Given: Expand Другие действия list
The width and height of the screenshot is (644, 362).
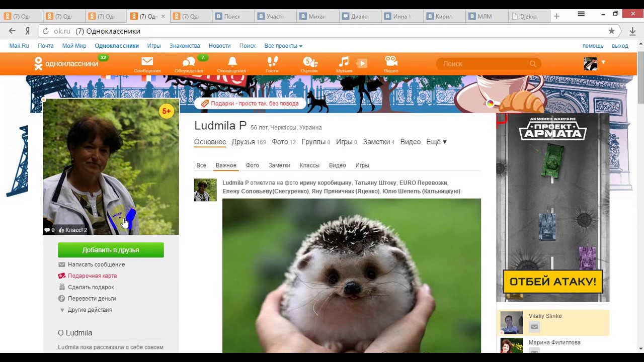Looking at the screenshot, I should coord(86,310).
